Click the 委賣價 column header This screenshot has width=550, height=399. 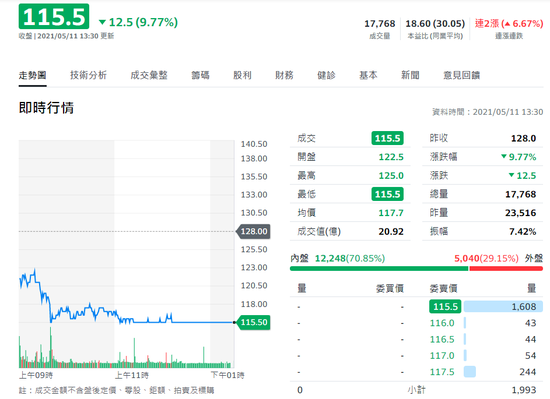point(443,289)
